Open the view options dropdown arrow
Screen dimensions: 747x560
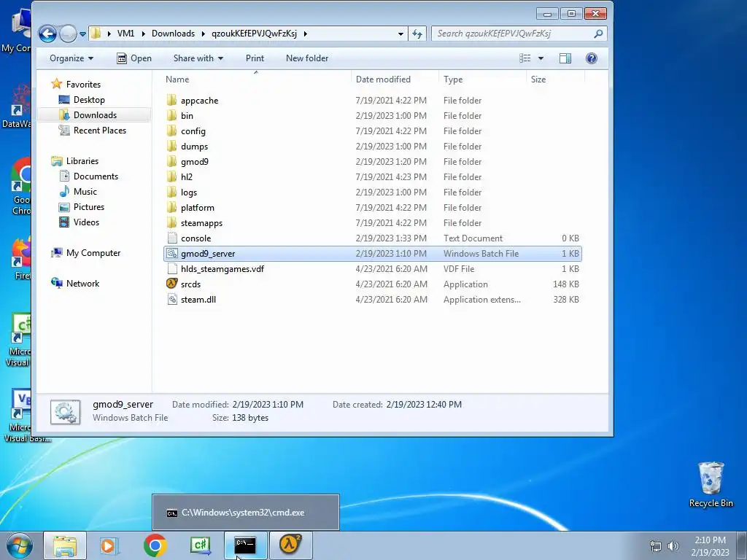pos(541,58)
